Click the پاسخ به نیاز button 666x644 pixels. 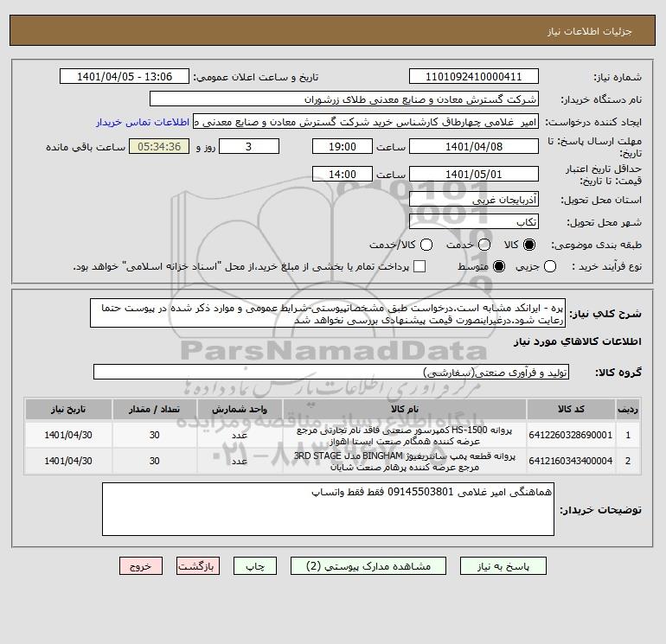503,566
